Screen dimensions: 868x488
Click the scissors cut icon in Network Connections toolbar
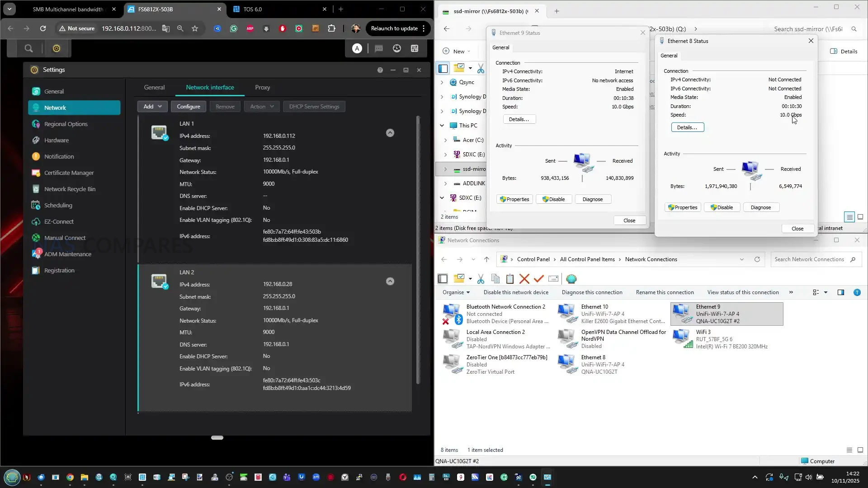click(x=481, y=279)
